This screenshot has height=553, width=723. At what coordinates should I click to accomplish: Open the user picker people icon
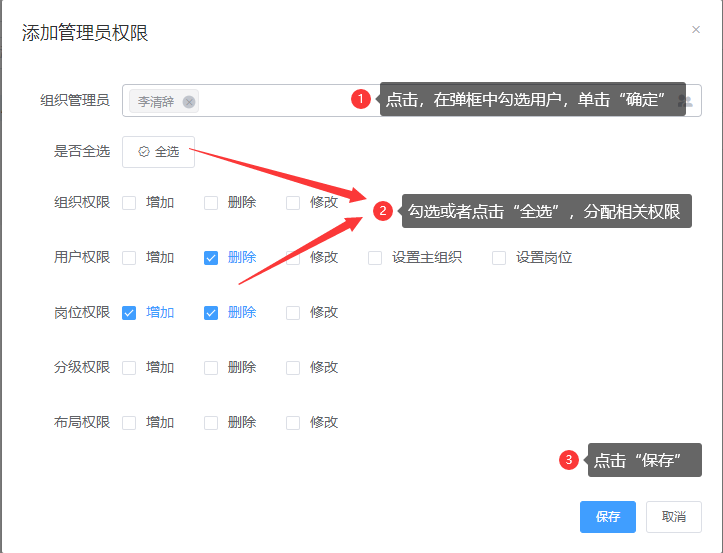pos(685,101)
